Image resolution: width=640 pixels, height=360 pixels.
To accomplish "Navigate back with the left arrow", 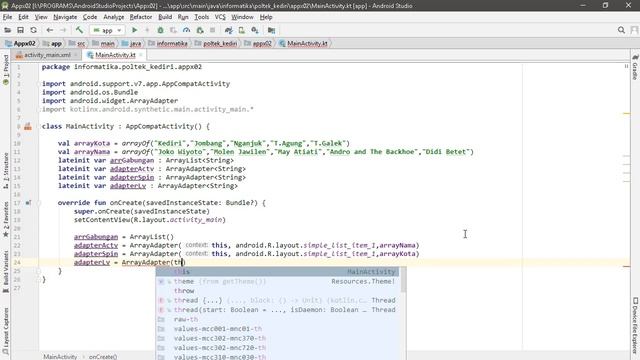I will point(50,30).
